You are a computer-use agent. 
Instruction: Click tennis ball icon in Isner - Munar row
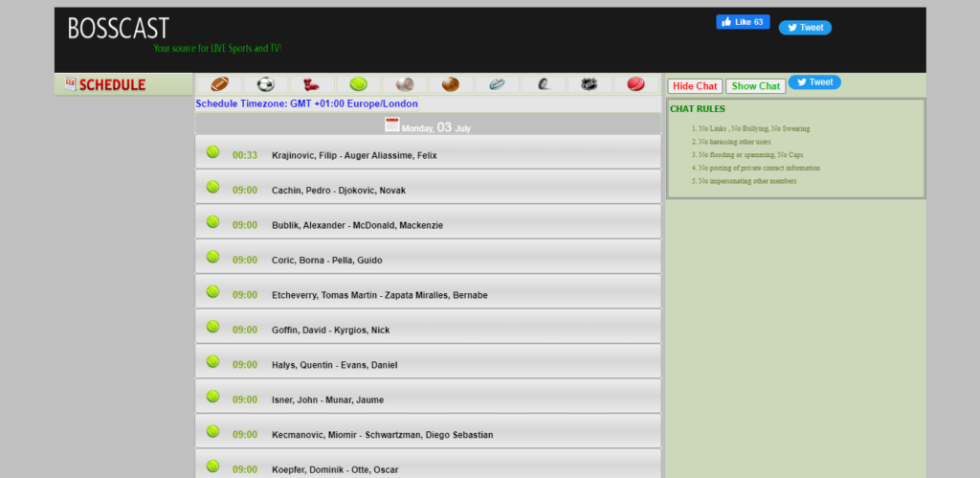[x=213, y=397]
